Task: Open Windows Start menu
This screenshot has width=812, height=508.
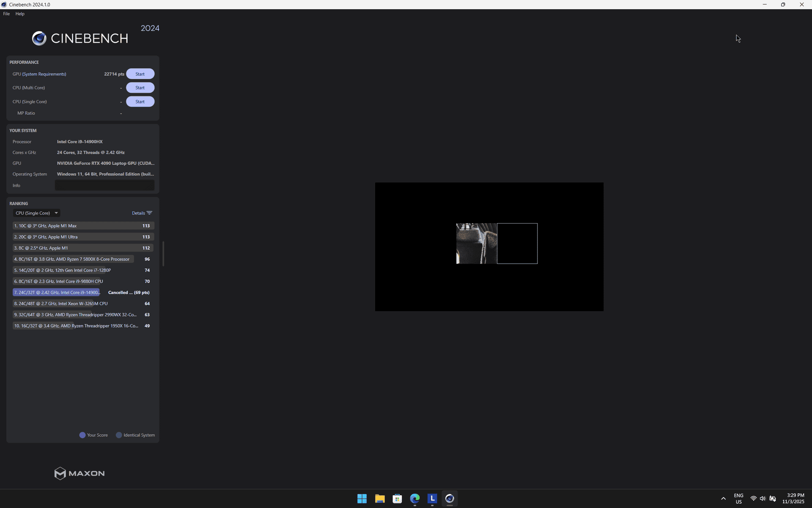Action: (x=362, y=499)
